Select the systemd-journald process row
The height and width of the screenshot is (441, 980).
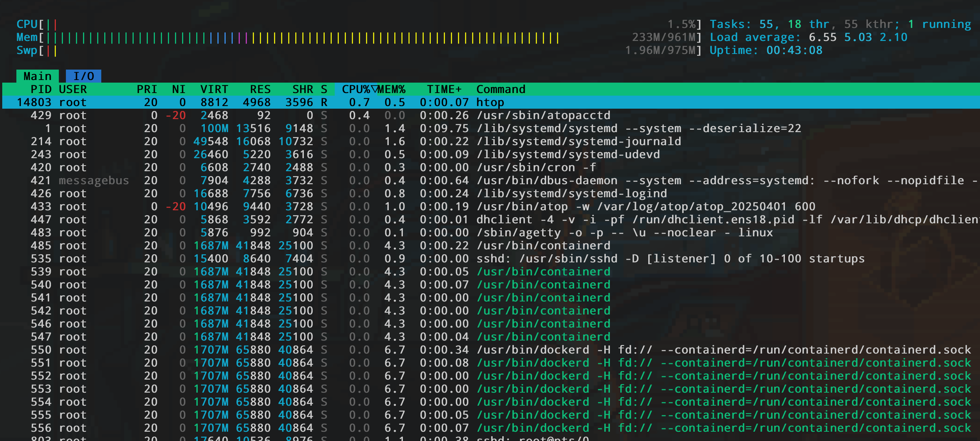tap(578, 141)
